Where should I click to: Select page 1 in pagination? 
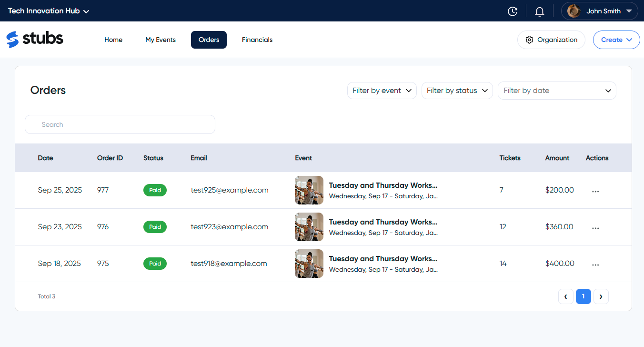click(583, 296)
